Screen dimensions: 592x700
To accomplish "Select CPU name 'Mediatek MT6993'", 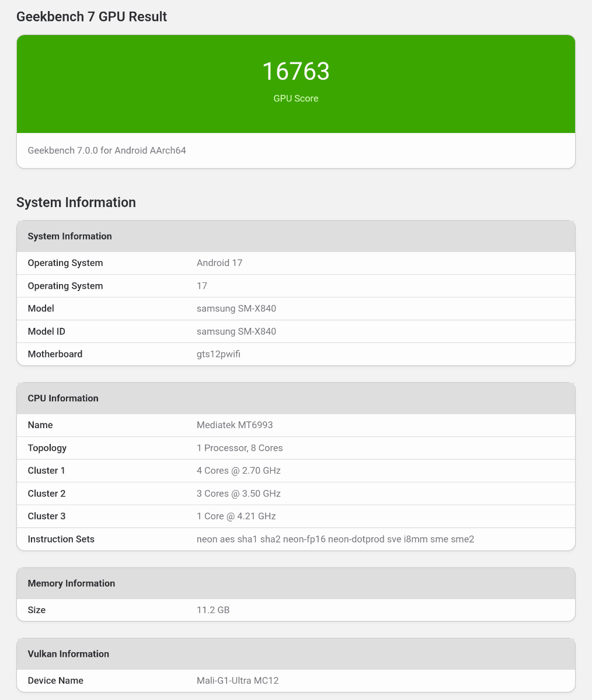I will [x=235, y=425].
